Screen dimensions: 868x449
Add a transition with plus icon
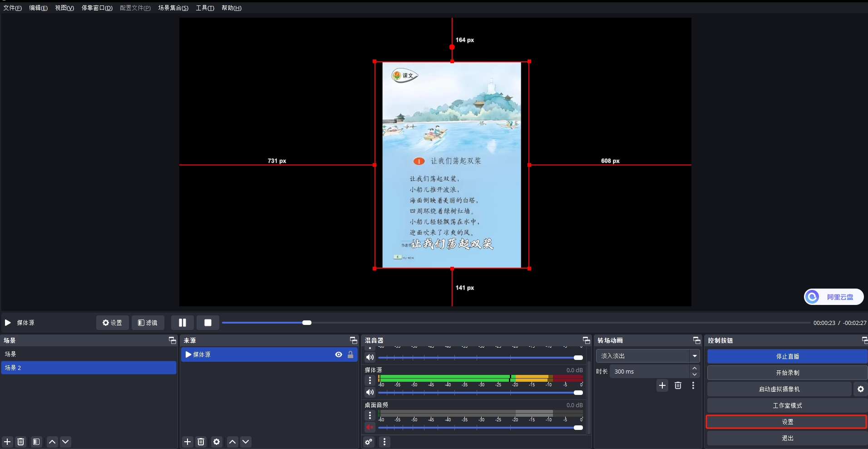click(x=662, y=385)
